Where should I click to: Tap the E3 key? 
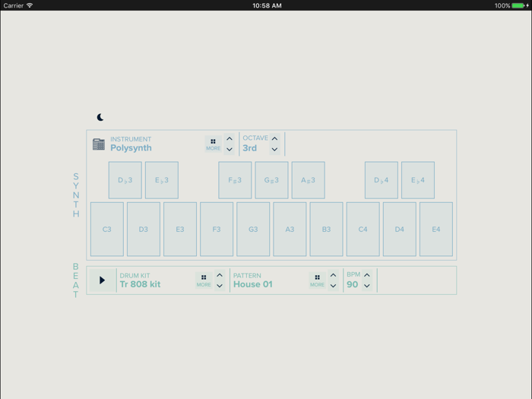[180, 230]
